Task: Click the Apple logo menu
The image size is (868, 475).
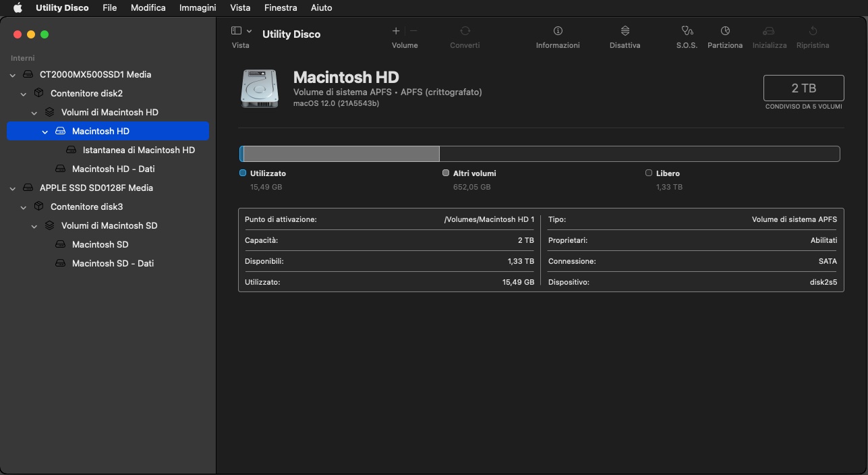Action: (18, 8)
